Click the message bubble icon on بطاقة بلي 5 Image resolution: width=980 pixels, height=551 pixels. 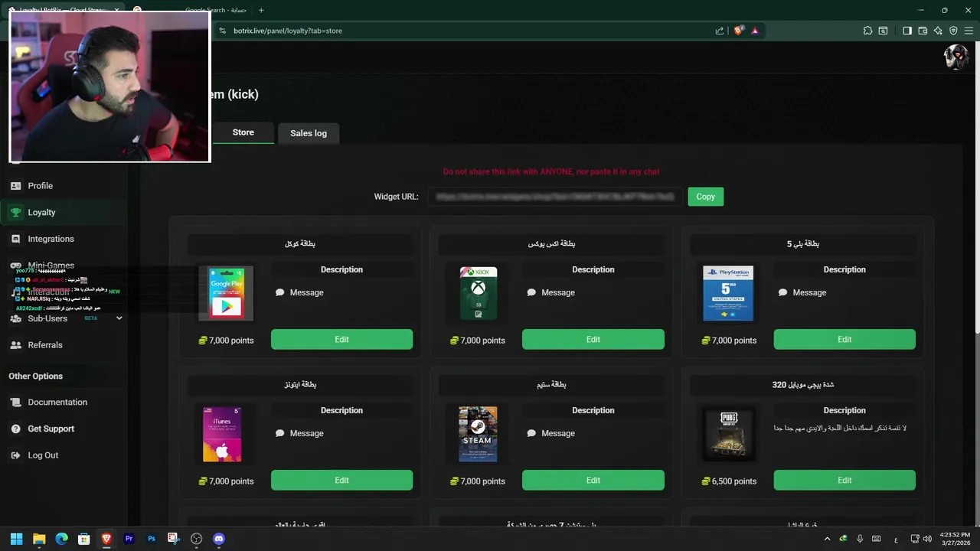click(x=782, y=292)
